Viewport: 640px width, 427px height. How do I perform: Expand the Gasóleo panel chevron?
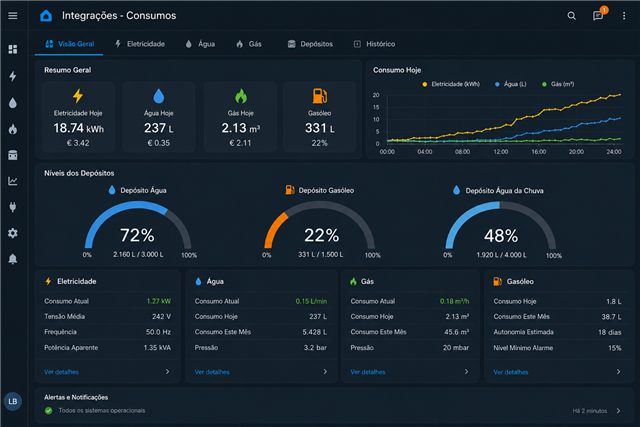619,371
